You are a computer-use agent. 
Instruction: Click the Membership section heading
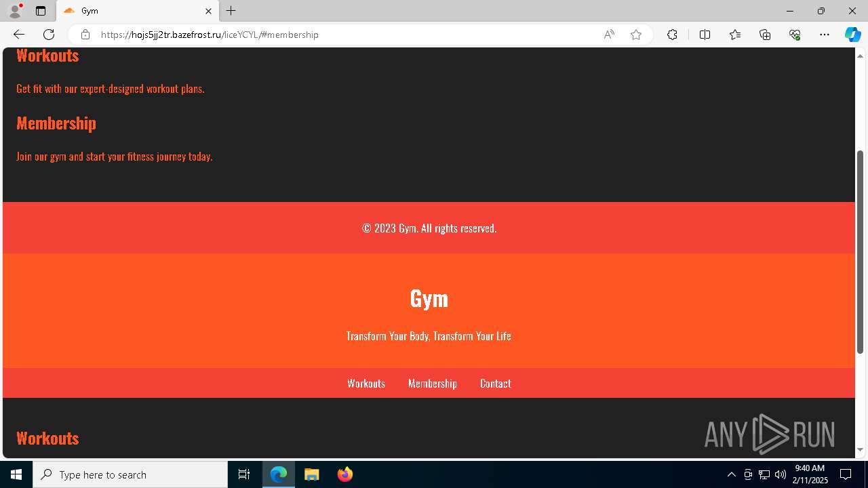click(56, 123)
